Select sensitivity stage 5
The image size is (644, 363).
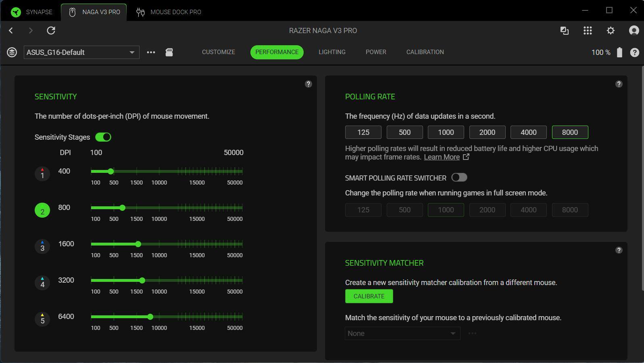point(42,319)
